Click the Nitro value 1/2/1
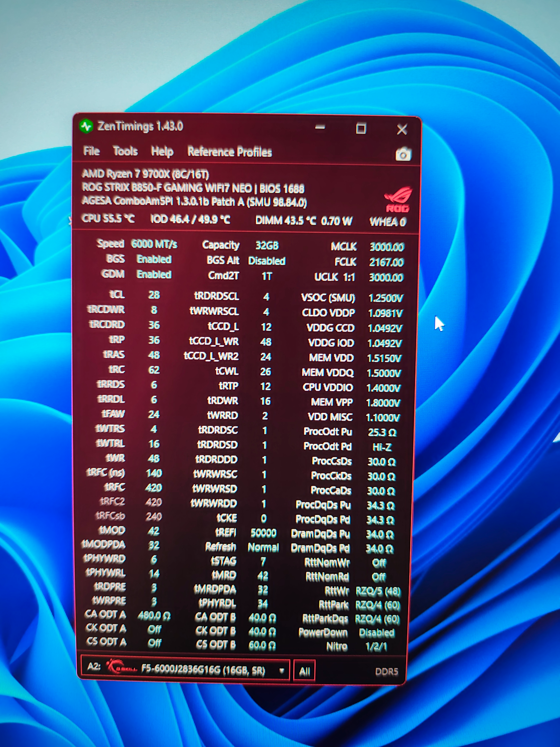 click(x=376, y=646)
